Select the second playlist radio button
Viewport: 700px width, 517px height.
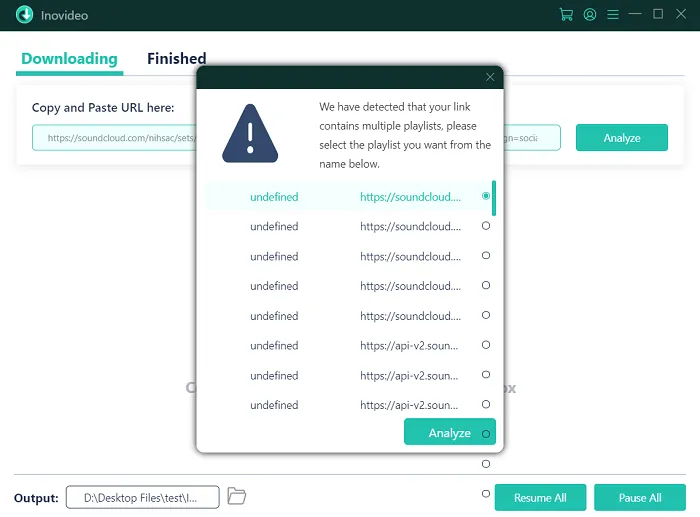pyautogui.click(x=486, y=226)
